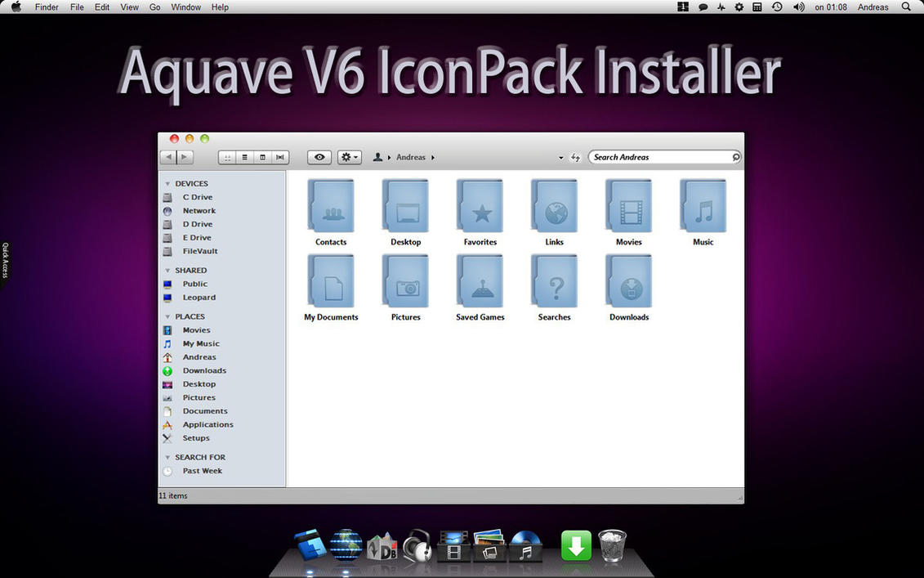The height and width of the screenshot is (578, 924).
Task: Open the Trash in the dock
Action: (612, 545)
